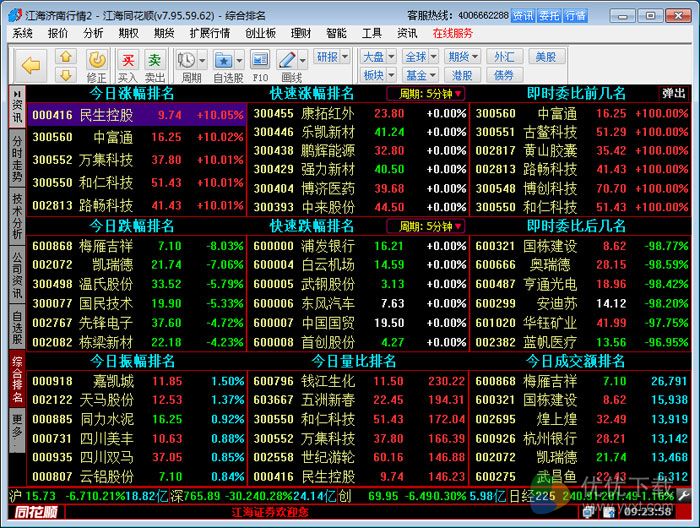Click the 行情 button in title bar
This screenshot has width=700, height=528.
[575, 16]
